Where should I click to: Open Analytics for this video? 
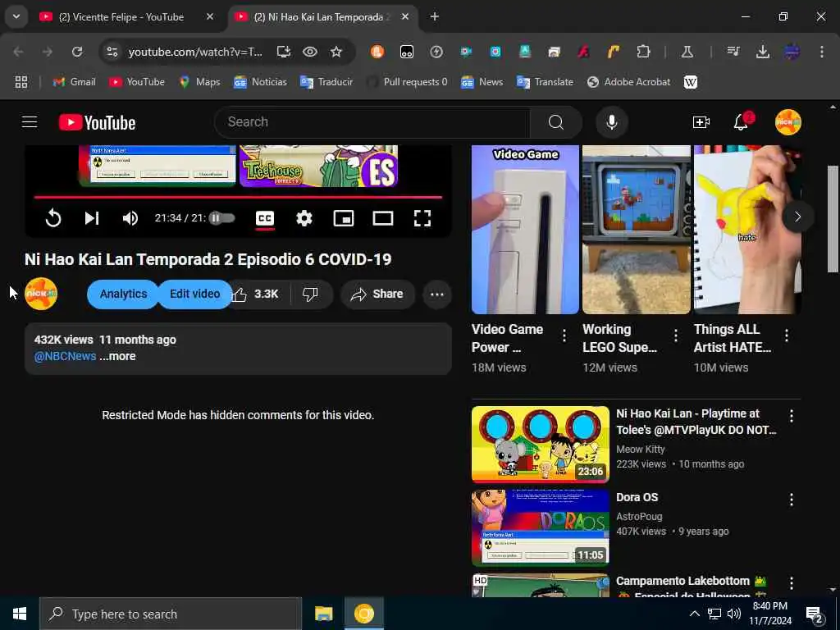point(123,294)
